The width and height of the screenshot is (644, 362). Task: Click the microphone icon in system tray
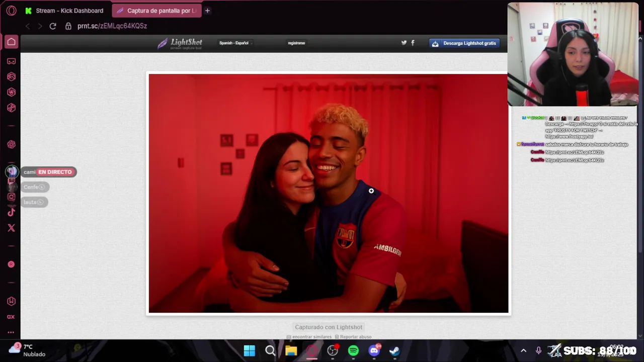point(538,350)
